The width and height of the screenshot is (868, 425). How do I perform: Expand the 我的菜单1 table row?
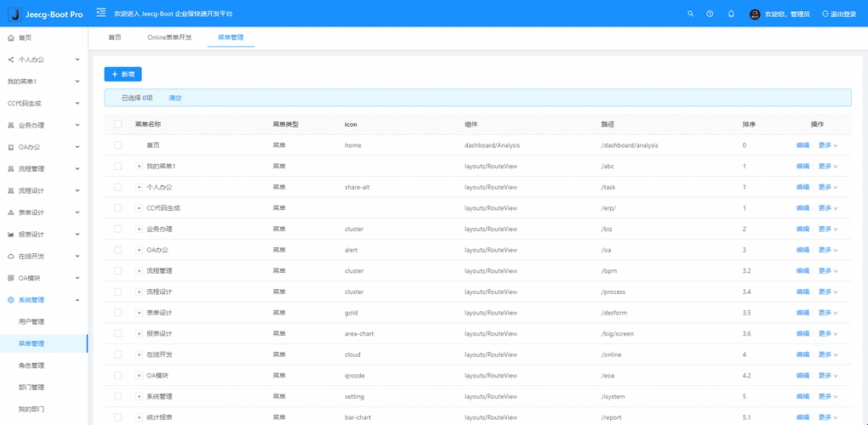139,167
